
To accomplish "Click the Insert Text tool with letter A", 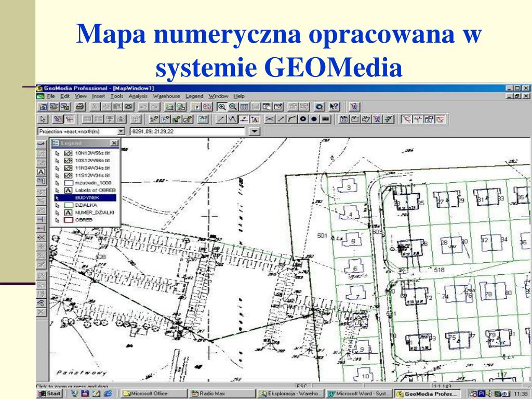I will [x=255, y=119].
